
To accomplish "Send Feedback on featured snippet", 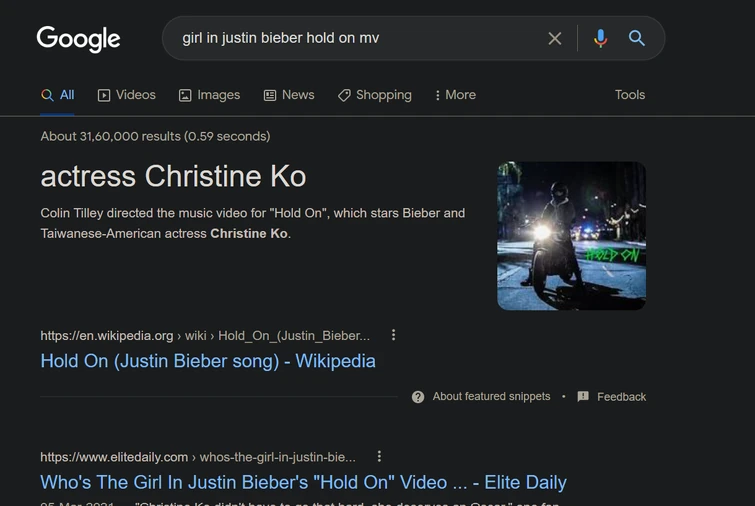I will (621, 397).
